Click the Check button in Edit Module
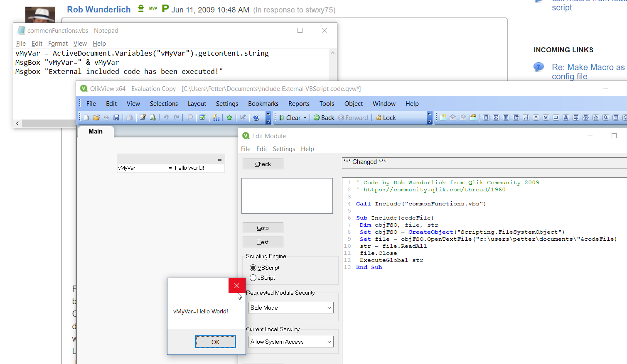This screenshot has width=627, height=364. point(263,164)
